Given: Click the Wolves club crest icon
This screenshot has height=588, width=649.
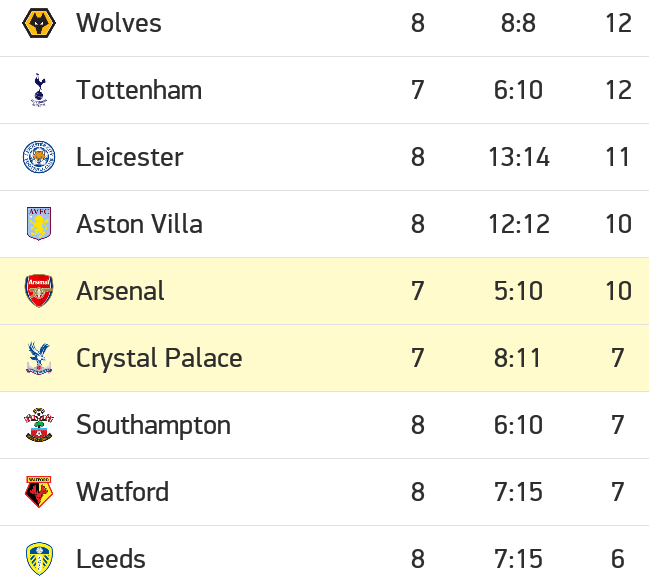Looking at the screenshot, I should (x=39, y=23).
